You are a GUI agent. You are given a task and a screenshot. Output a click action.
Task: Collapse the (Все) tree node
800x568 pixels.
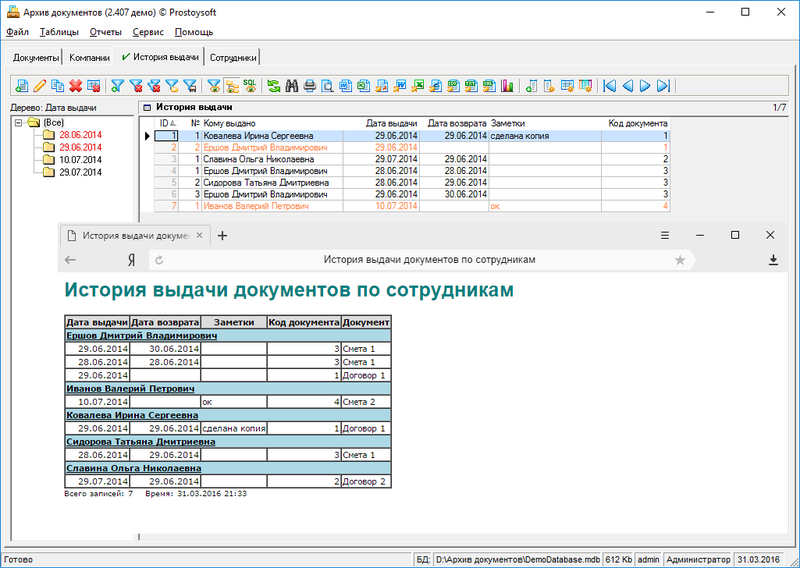19,122
